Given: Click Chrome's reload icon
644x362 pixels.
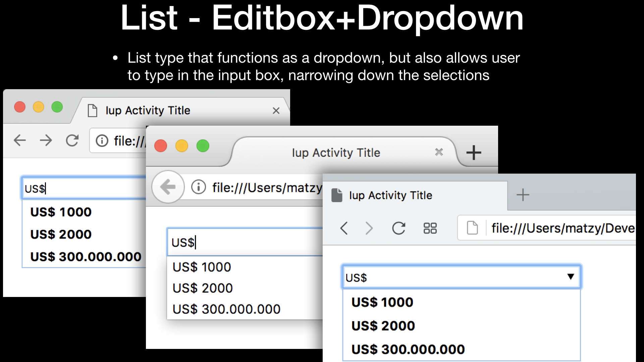Looking at the screenshot, I should pos(72,140).
